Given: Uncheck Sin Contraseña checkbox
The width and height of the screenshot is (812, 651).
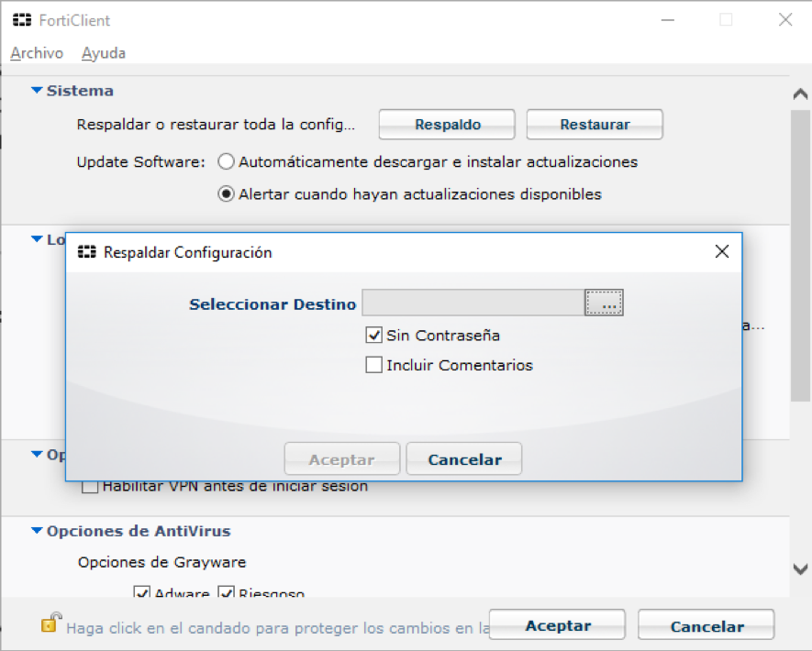Looking at the screenshot, I should coord(374,336).
